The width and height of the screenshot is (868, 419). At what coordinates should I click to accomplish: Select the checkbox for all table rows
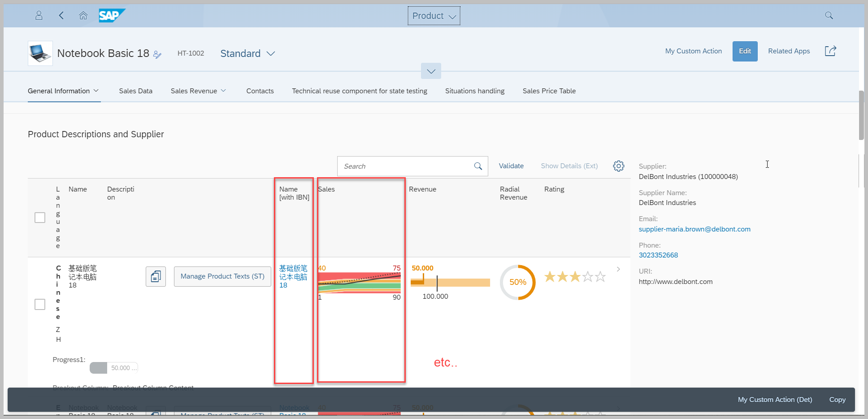tap(40, 218)
